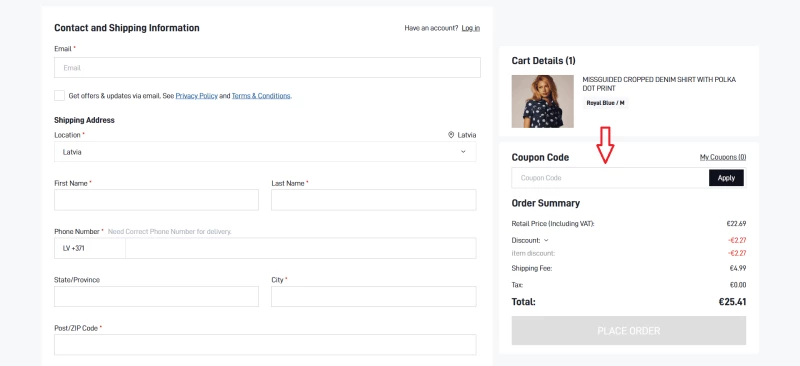Click the Email input field
800x366 pixels.
[x=267, y=67]
